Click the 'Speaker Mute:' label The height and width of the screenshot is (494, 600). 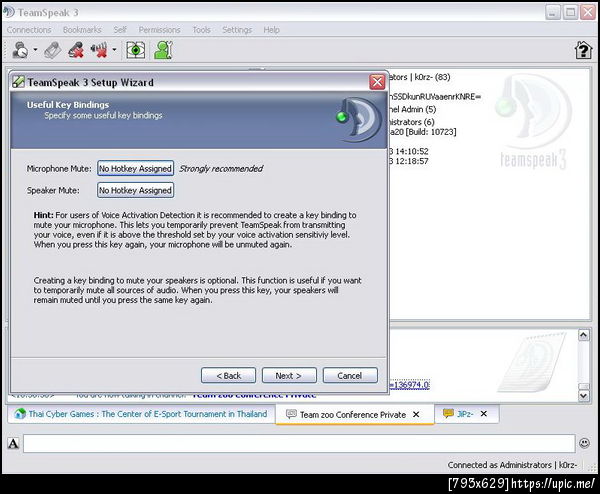click(x=53, y=190)
